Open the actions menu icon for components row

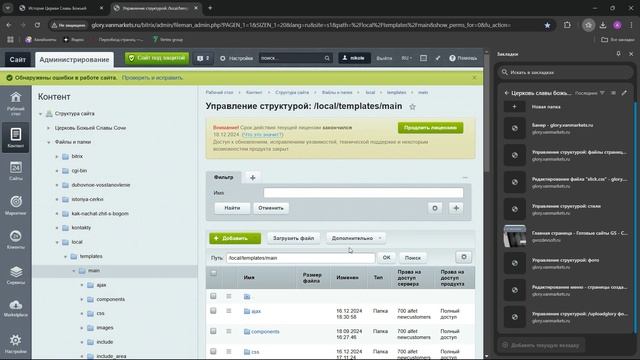click(x=229, y=331)
